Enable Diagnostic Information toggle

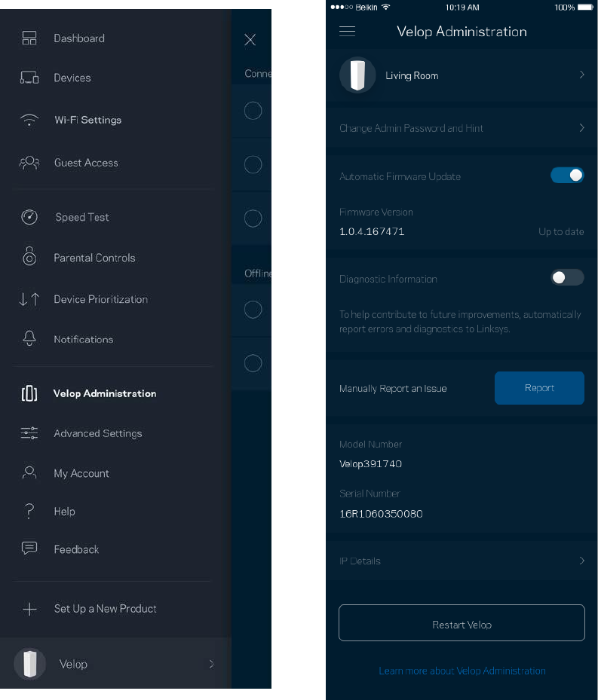[567, 278]
